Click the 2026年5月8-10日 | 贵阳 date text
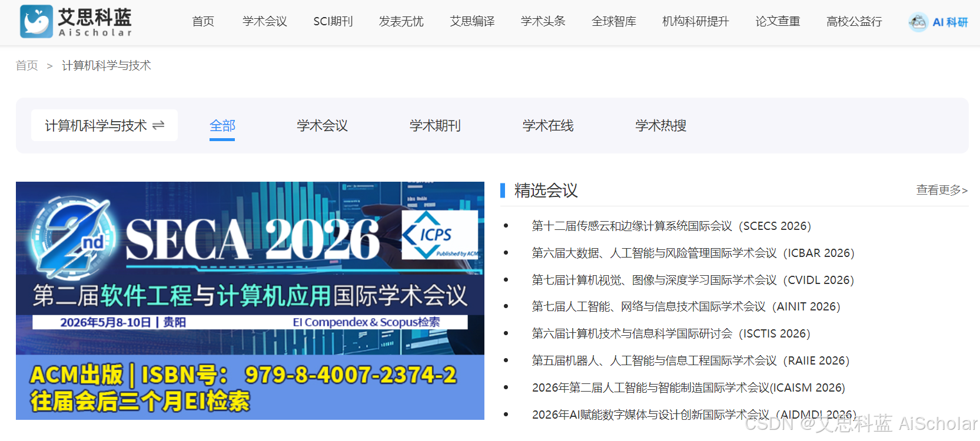Screen dimensions: 980x441 pos(123,322)
